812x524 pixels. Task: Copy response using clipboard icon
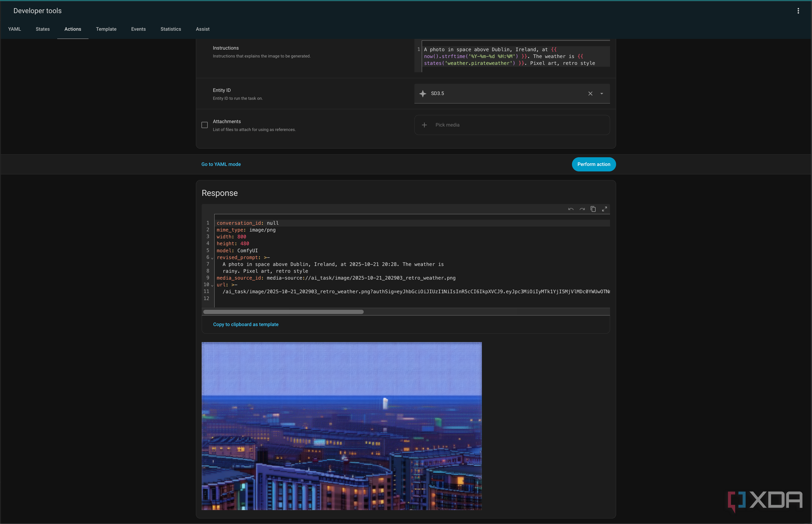[593, 209]
